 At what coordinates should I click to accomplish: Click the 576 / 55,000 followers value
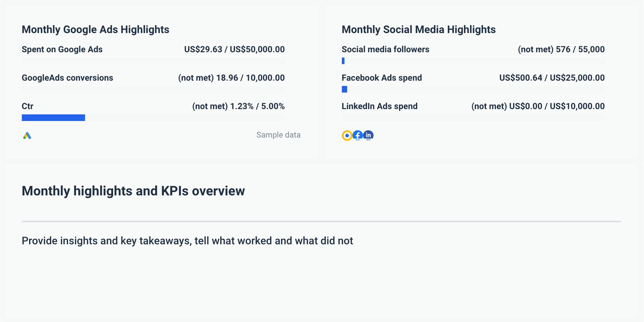(561, 49)
